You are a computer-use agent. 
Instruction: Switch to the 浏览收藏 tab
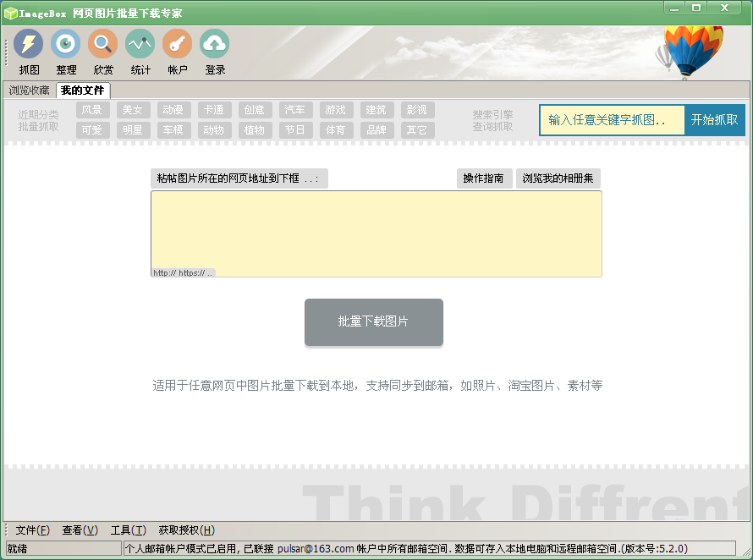pos(30,90)
